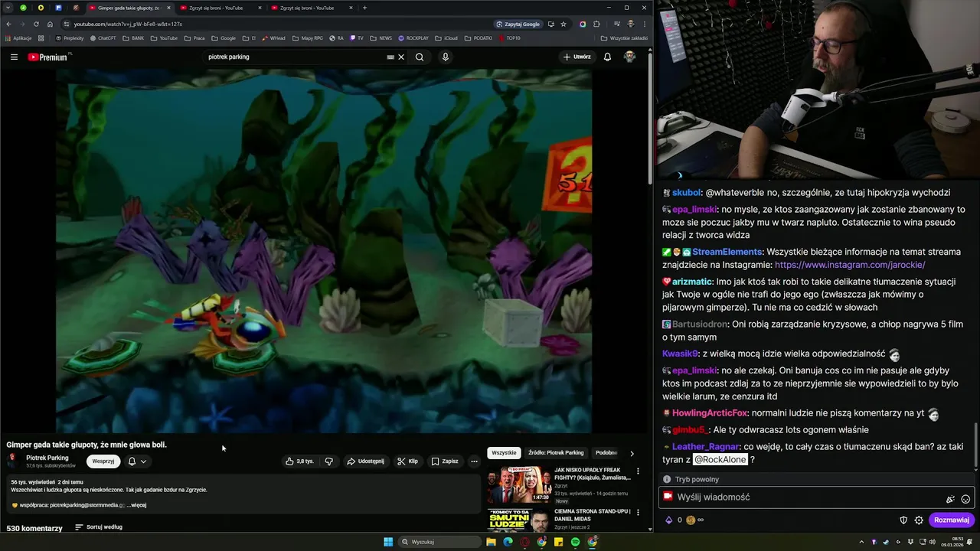This screenshot has width=980, height=551.
Task: Open options for the Freak Fighty video
Action: 638,471
